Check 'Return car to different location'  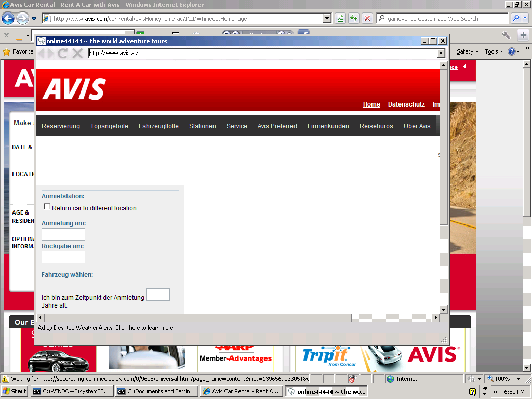47,207
